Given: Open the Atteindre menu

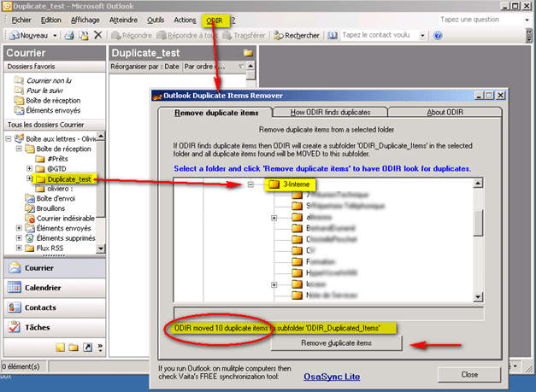Looking at the screenshot, I should pos(123,20).
